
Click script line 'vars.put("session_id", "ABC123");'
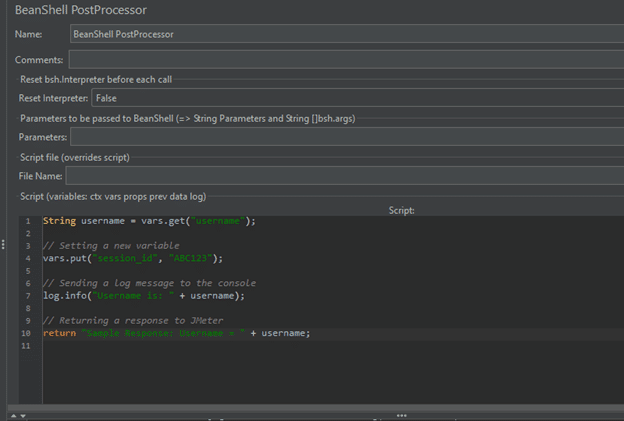click(133, 258)
